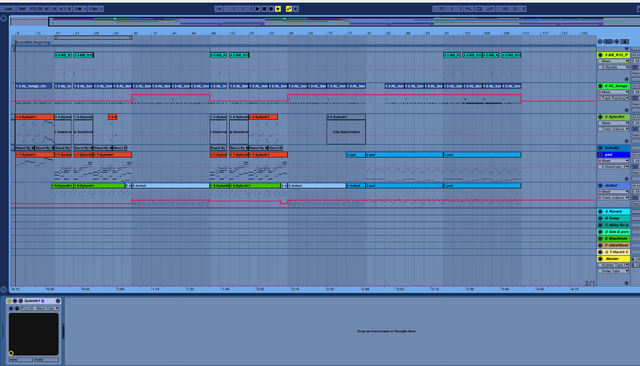Open the 1 Bar quantization dropdown
The width and height of the screenshot is (640, 366).
(96, 9)
